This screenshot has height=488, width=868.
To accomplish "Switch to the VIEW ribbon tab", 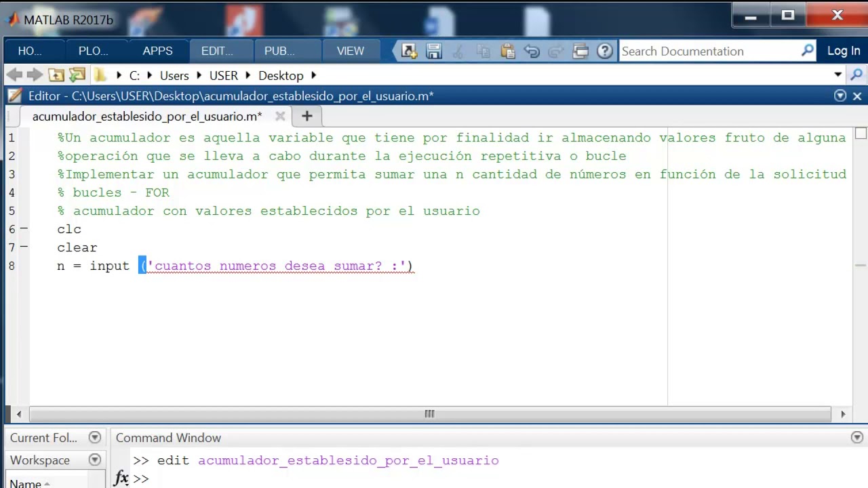I will [x=351, y=51].
